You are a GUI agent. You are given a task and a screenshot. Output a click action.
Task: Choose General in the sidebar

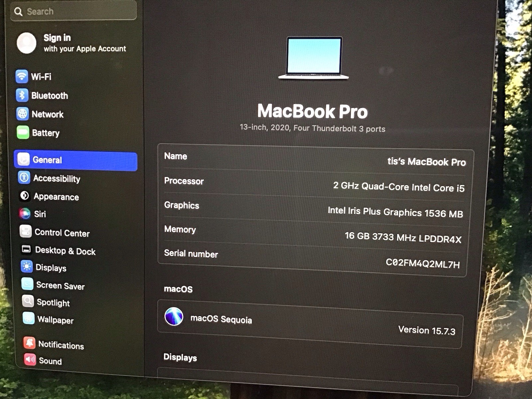pyautogui.click(x=76, y=160)
